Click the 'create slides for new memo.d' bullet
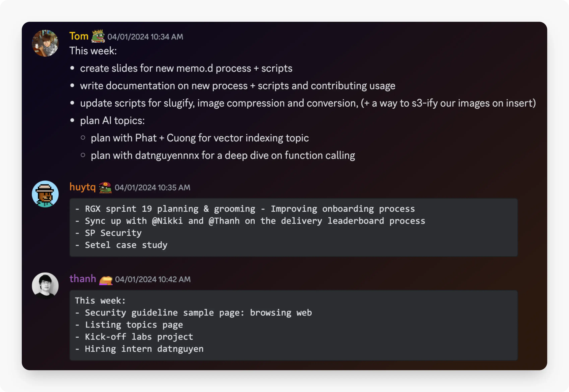Screen dimensions: 569x392 (186, 69)
